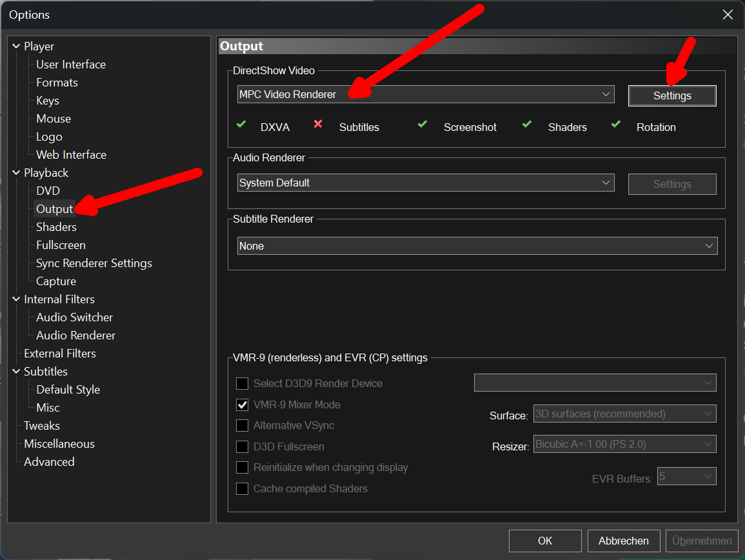Open the Audio Switcher page

point(75,317)
